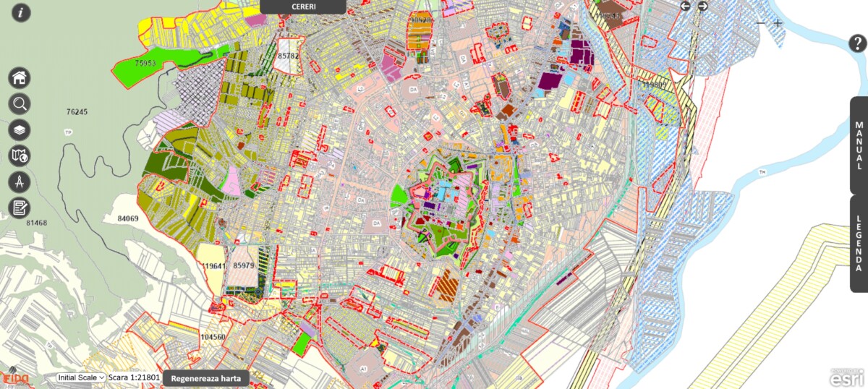Click parcel label 84069
The width and height of the screenshot is (868, 389).
127,218
